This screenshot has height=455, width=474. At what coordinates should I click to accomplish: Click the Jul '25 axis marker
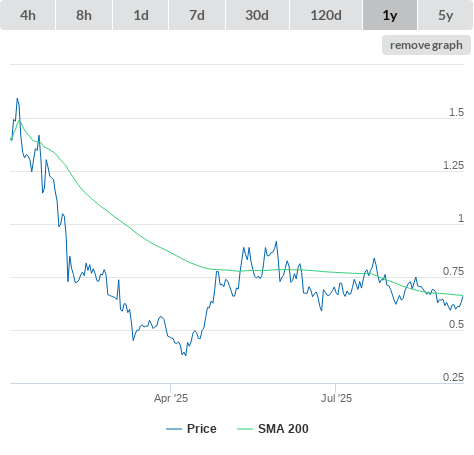336,398
